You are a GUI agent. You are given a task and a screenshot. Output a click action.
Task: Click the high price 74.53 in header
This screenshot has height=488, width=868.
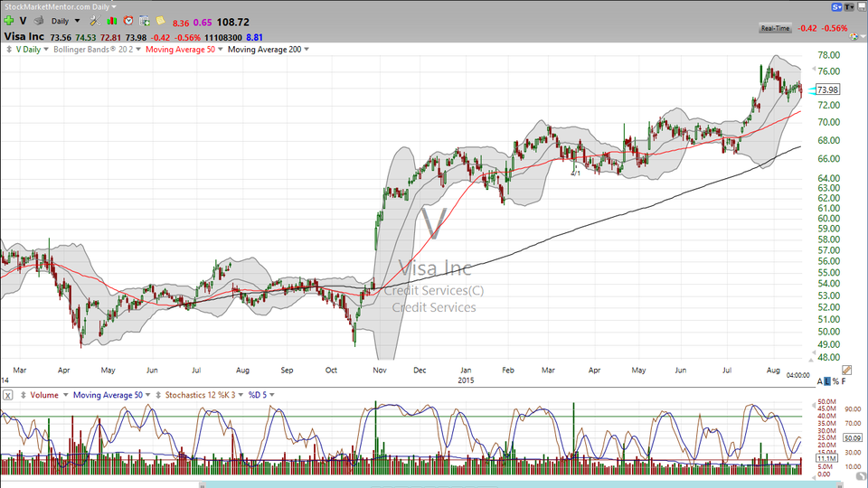coord(86,38)
